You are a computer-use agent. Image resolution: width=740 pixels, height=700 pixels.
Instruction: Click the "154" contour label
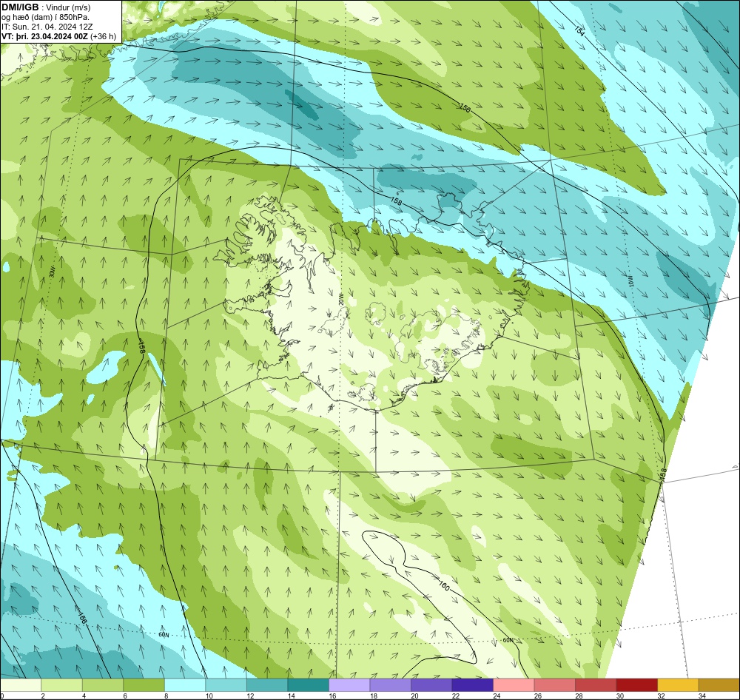(x=579, y=30)
